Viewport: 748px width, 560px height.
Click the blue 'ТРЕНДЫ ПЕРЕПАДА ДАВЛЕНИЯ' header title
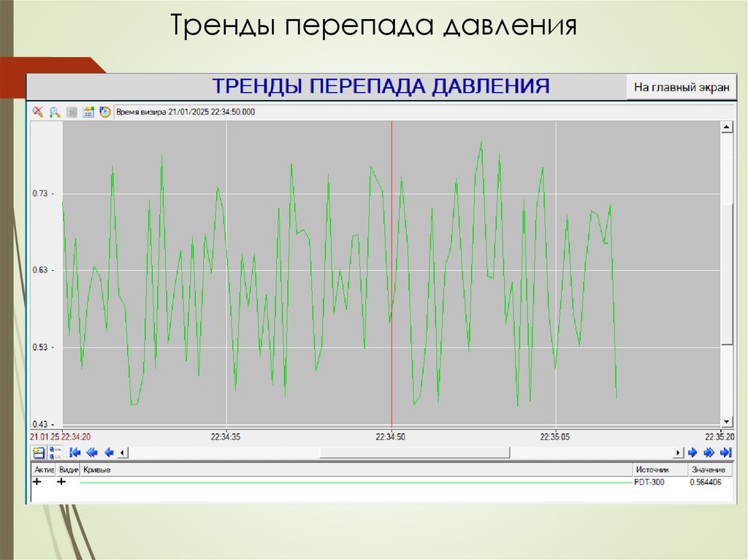(x=381, y=86)
